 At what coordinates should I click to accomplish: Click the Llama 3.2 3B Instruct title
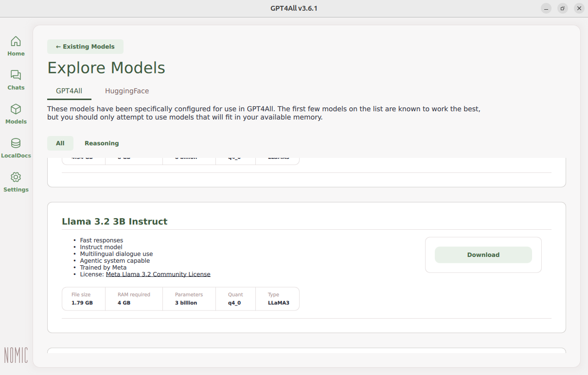pos(114,222)
